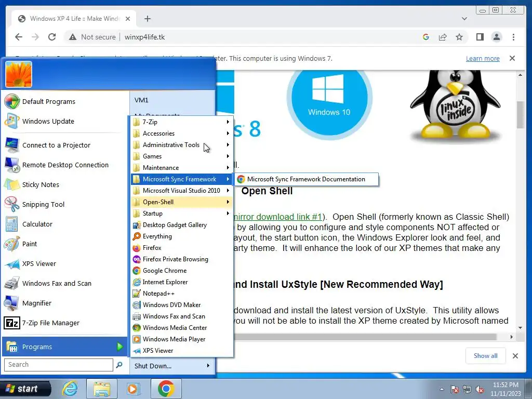Open Microsoft Sync Framework Documentation
Screen dimensions: 532x399
[x=306, y=179]
